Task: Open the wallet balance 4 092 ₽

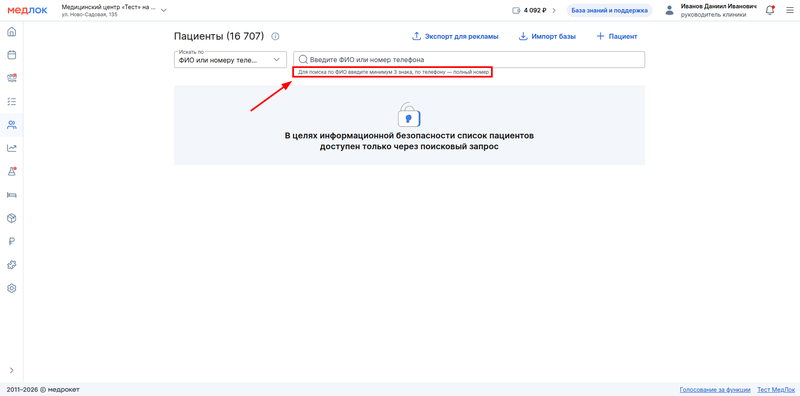Action: pyautogui.click(x=529, y=10)
